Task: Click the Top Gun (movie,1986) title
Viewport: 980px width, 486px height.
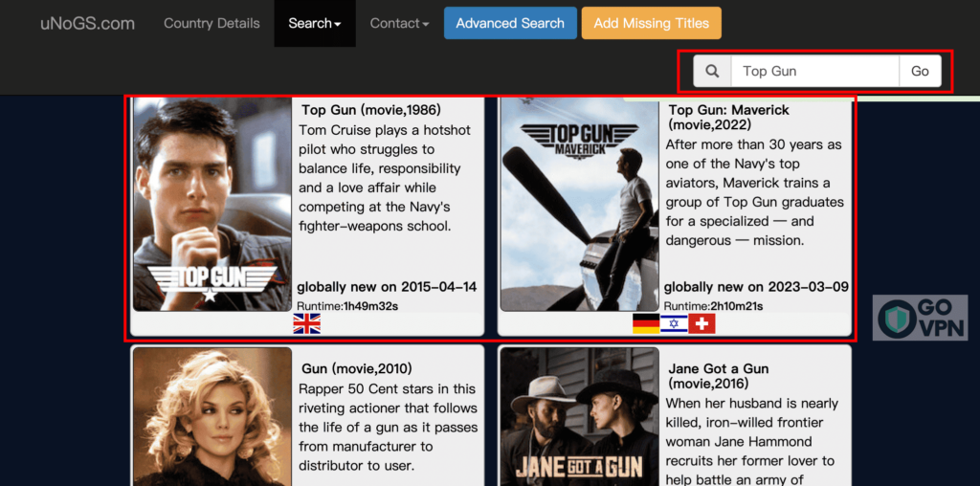Action: (x=370, y=110)
